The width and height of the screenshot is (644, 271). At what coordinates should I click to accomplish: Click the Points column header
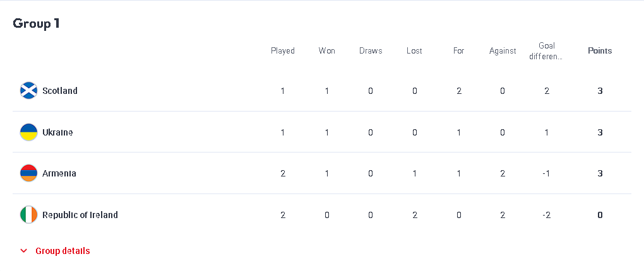600,51
